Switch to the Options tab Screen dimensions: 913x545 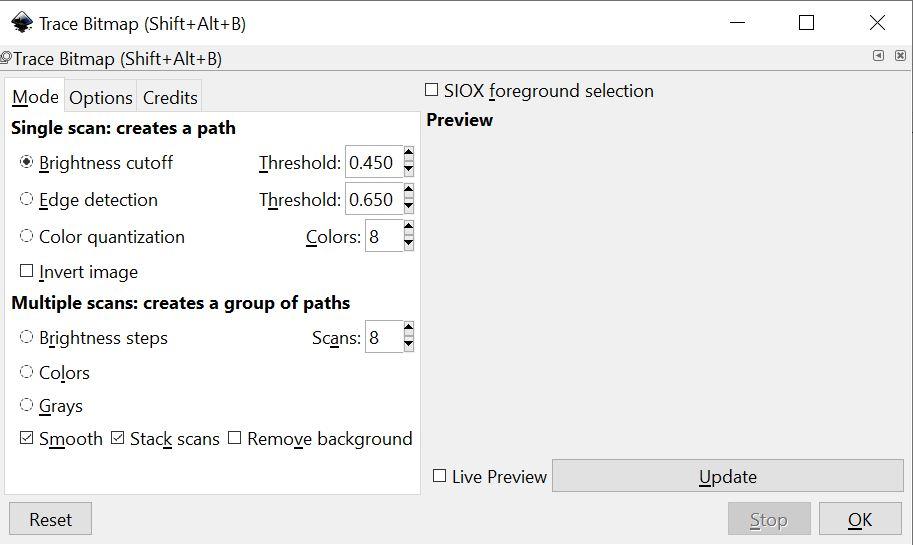[x=100, y=97]
